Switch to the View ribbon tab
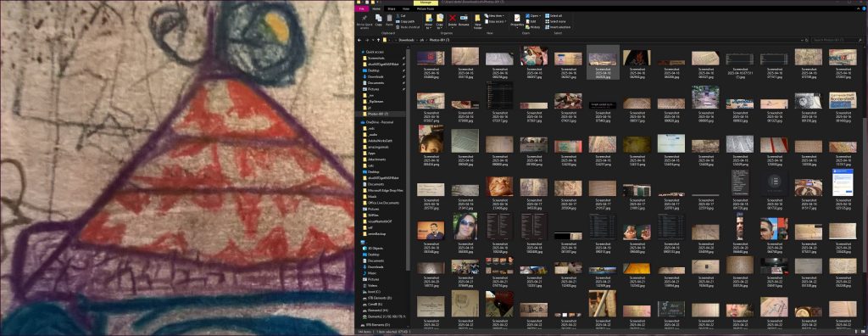868x336 pixels. pos(406,8)
